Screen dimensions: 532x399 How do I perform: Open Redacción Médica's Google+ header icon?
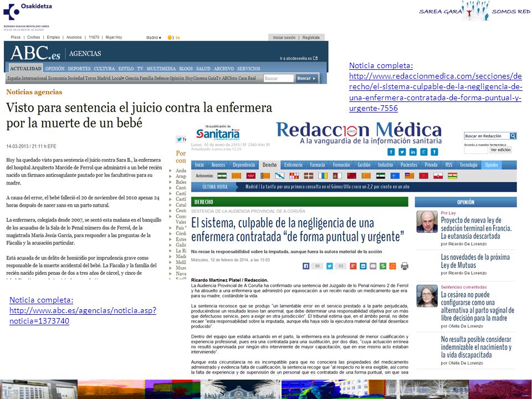click(x=423, y=152)
